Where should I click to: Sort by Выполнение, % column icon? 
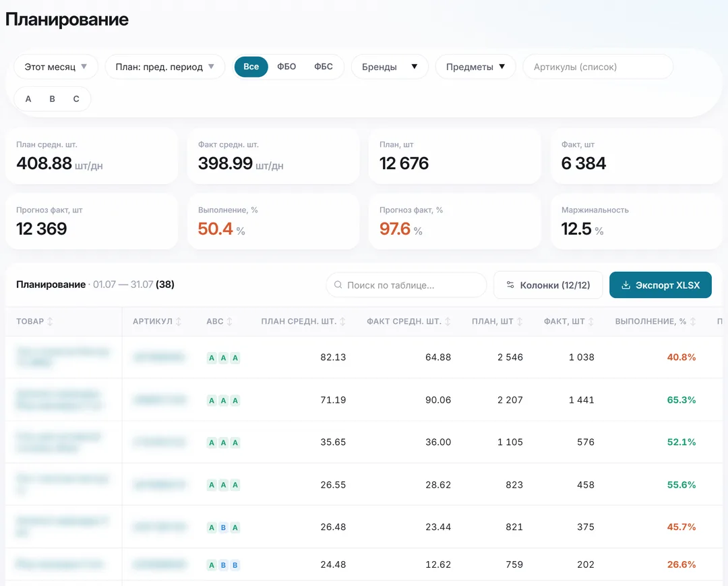click(693, 322)
